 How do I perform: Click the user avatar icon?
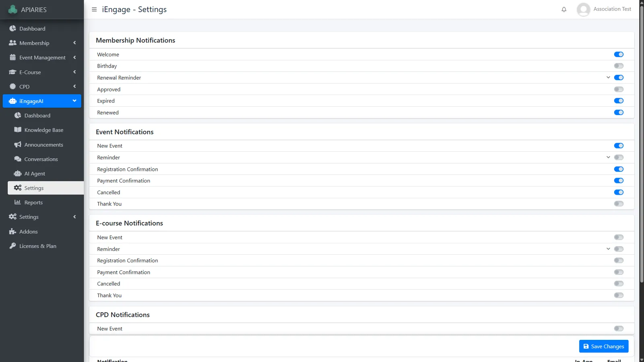[583, 10]
